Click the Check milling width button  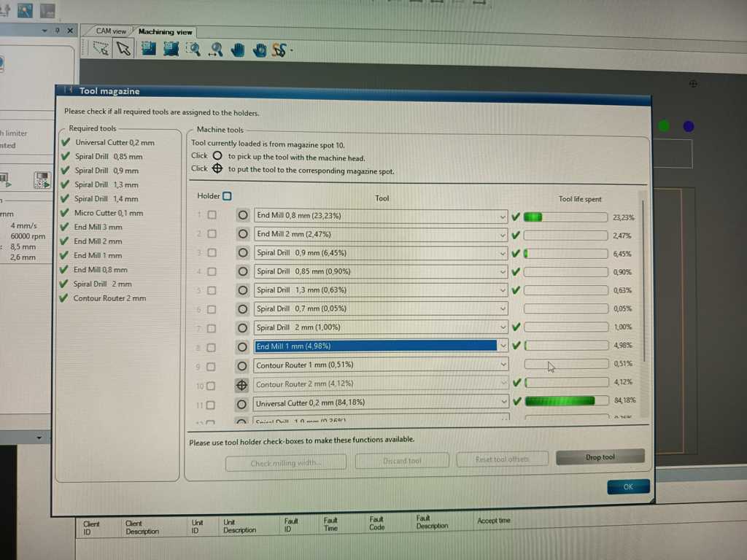pos(286,463)
